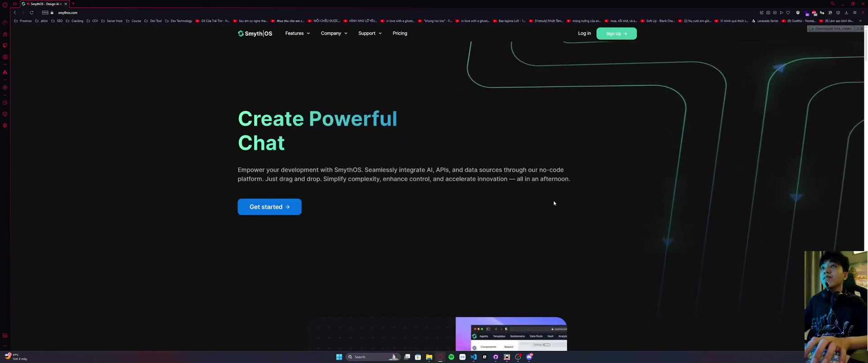Expand the Features dropdown menu
Viewport: 868px width, 363px height.
(297, 33)
